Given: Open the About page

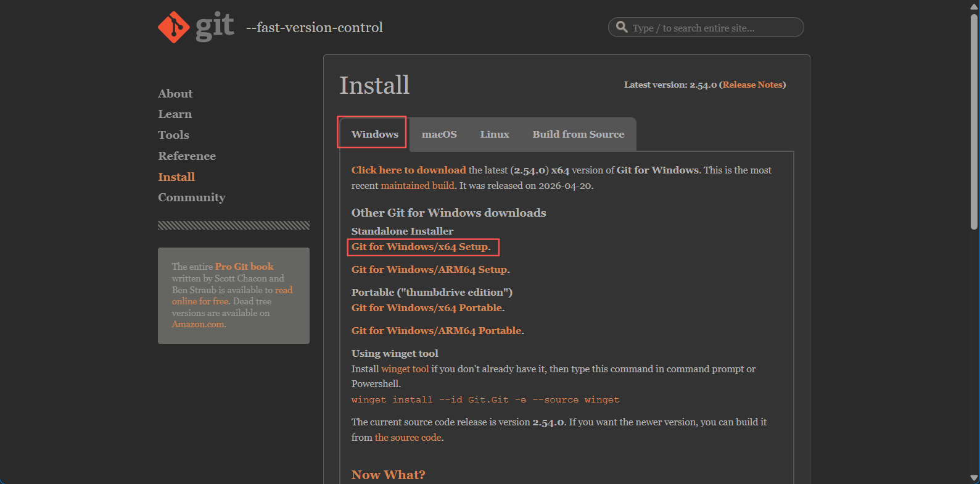Looking at the screenshot, I should 175,94.
